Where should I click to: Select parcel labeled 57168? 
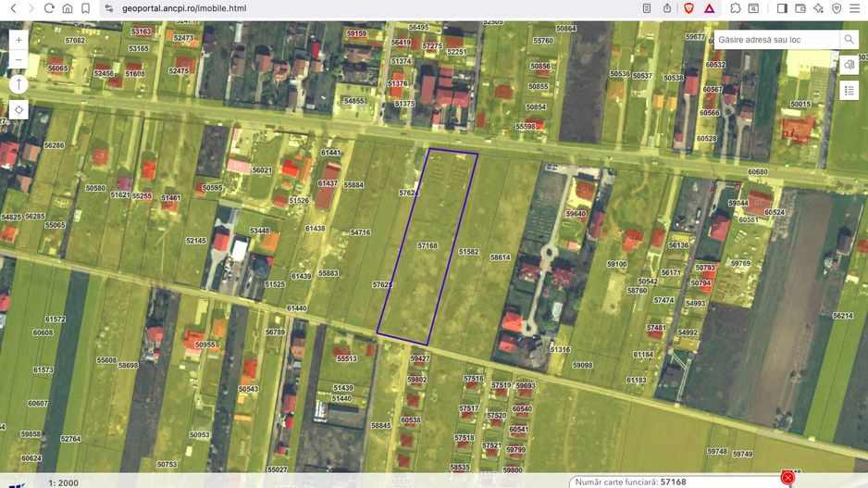pyautogui.click(x=428, y=245)
